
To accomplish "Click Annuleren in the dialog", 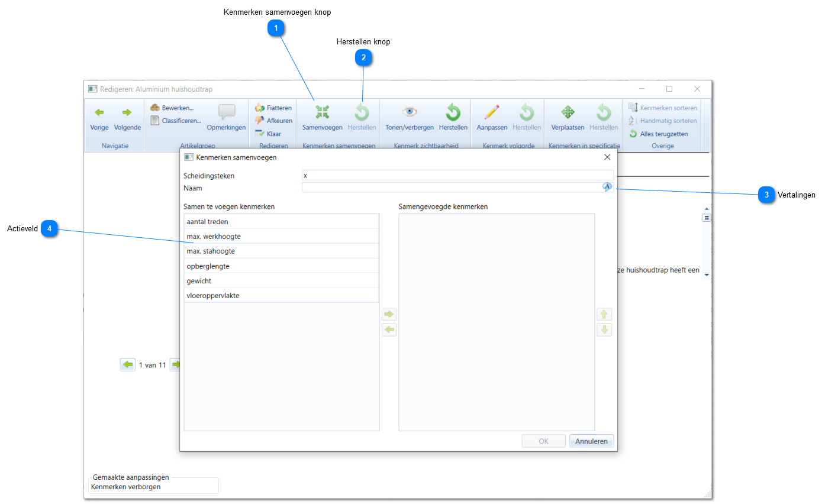I will tap(591, 441).
